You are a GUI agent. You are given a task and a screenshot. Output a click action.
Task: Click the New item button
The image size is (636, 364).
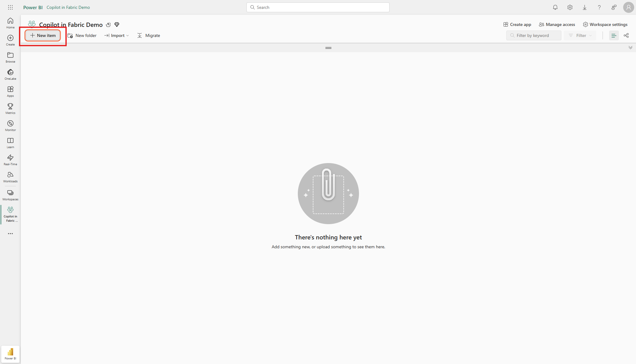pyautogui.click(x=43, y=35)
